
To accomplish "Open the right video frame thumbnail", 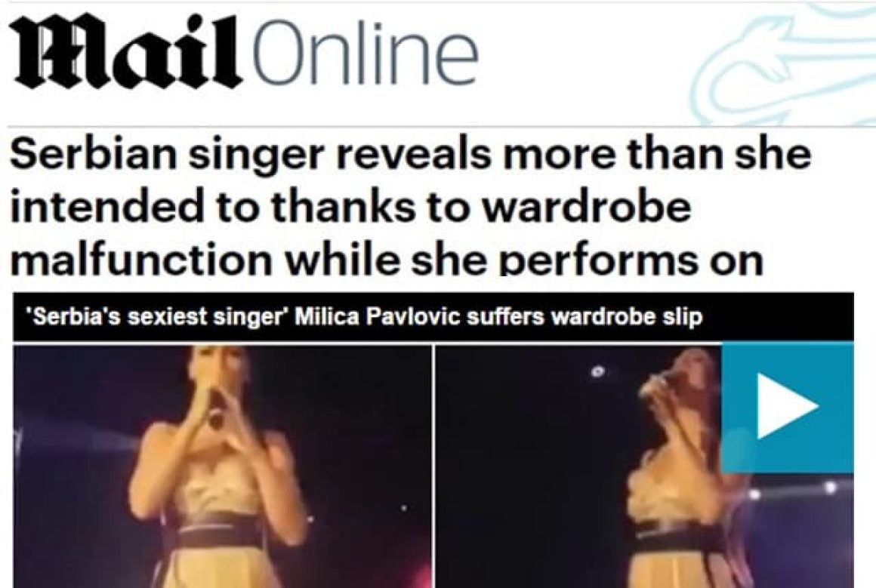I will (x=644, y=466).
